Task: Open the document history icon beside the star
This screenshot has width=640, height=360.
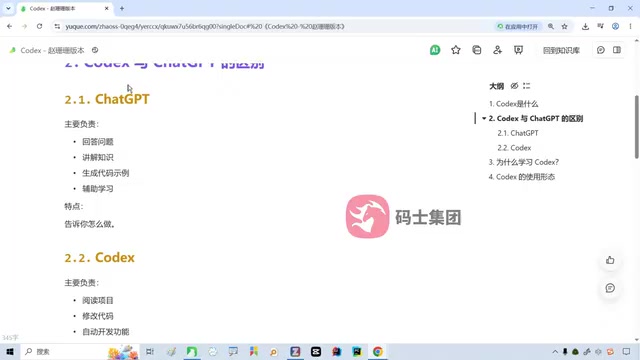Action: (476, 50)
